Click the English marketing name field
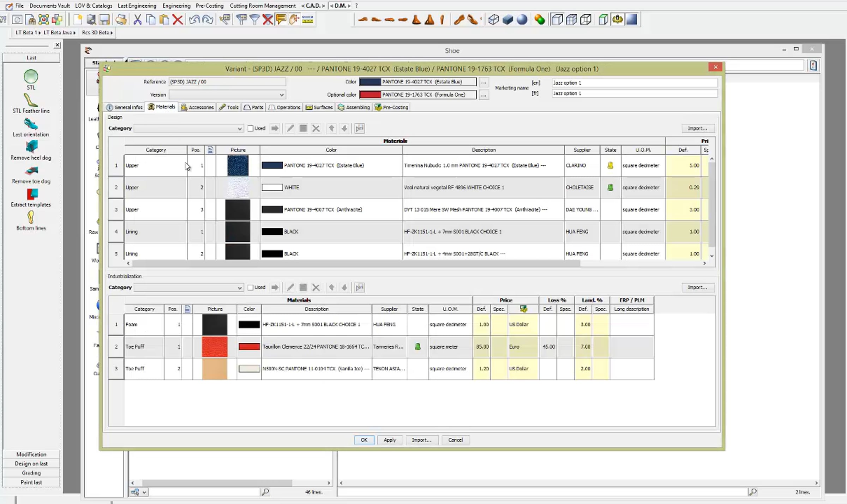 pyautogui.click(x=634, y=83)
